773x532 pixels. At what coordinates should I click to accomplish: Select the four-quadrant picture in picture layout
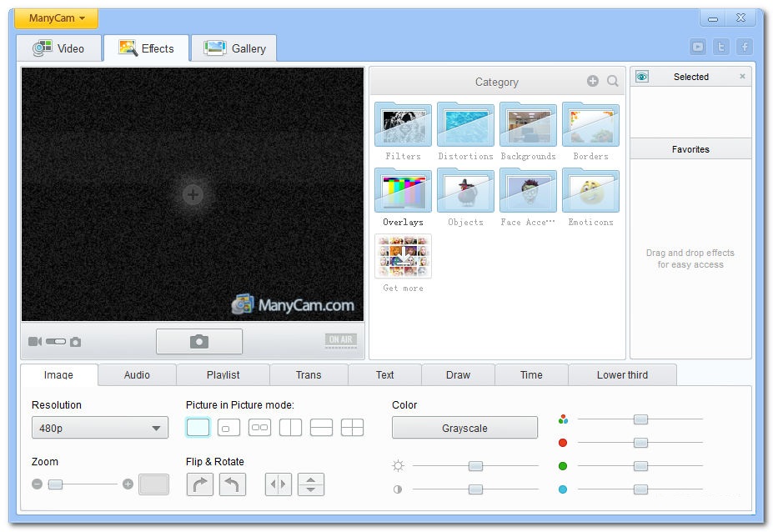tap(352, 428)
